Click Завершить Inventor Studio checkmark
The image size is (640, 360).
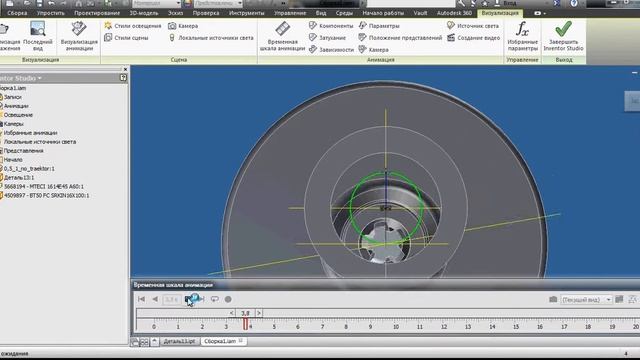[563, 37]
